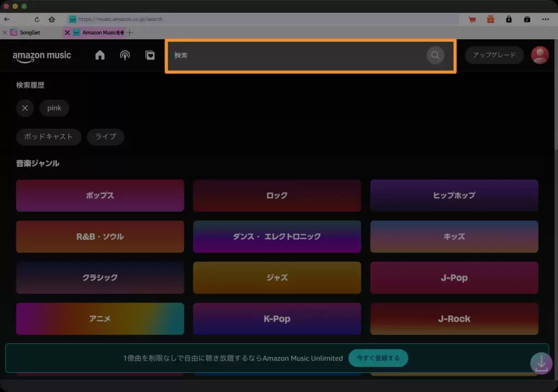Viewport: 558px width, 392px height.
Task: Reload the page with refresh icon
Action: 37,19
